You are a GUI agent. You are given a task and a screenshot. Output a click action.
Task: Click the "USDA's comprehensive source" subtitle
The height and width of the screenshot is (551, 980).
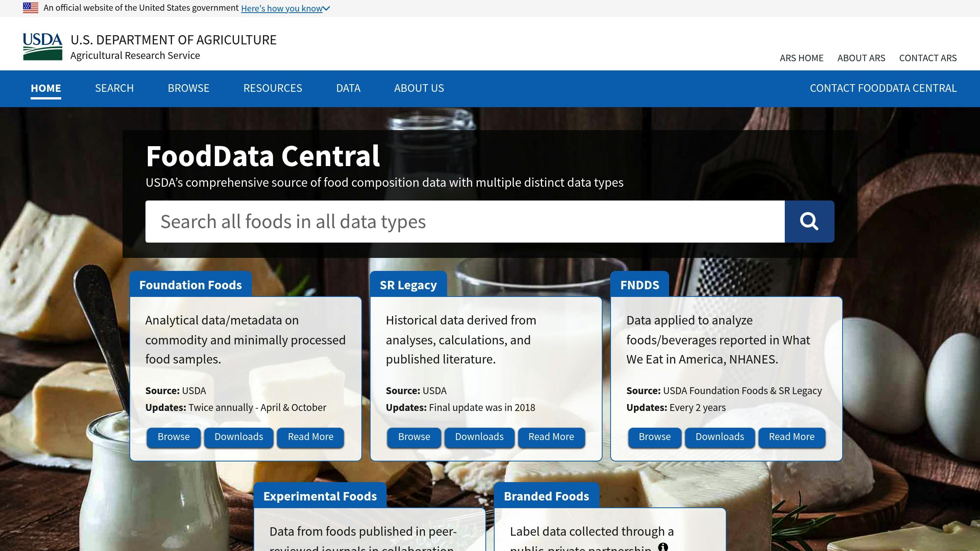point(384,183)
